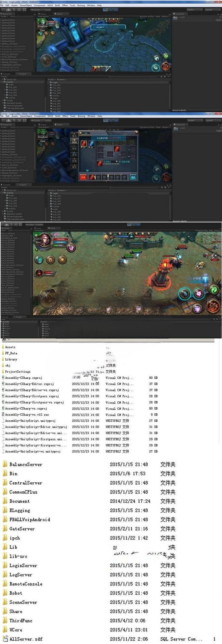The width and height of the screenshot is (222, 644).
Task: Select Assembly-UnityScript.unityproj file name
Action: coord(30,420)
